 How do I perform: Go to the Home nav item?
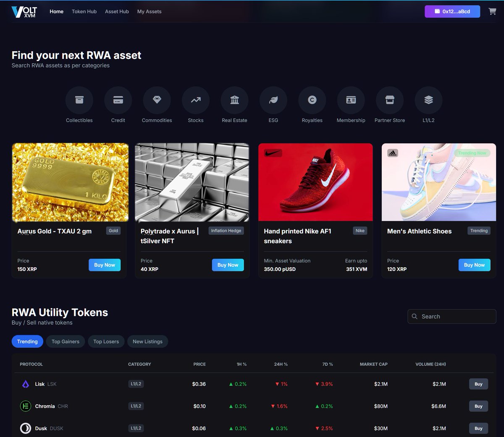(x=57, y=11)
